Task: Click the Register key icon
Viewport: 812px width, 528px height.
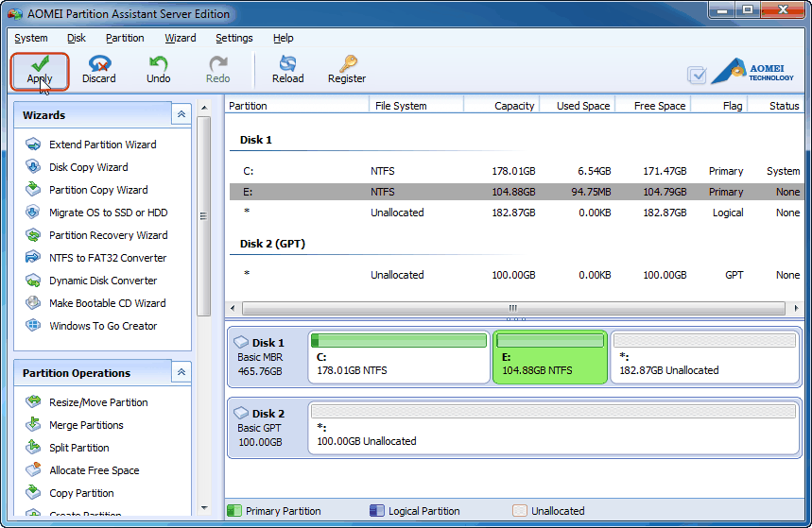Action: pyautogui.click(x=347, y=63)
